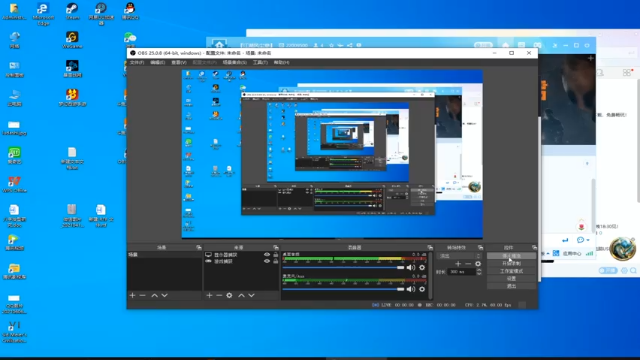The width and height of the screenshot is (640, 360).
Task: Move selected source down with arrow
Action: (251, 295)
